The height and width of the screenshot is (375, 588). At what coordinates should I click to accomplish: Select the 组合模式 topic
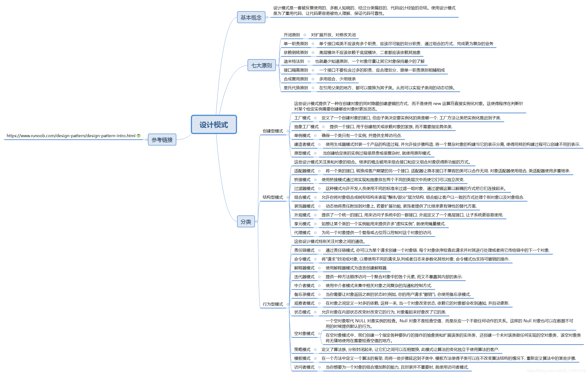pos(302,197)
